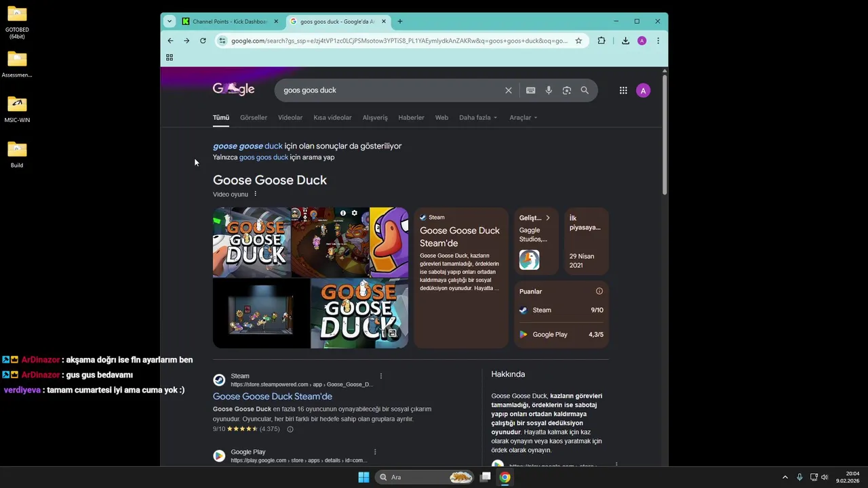
Task: Select the Haberler tab
Action: [411, 117]
